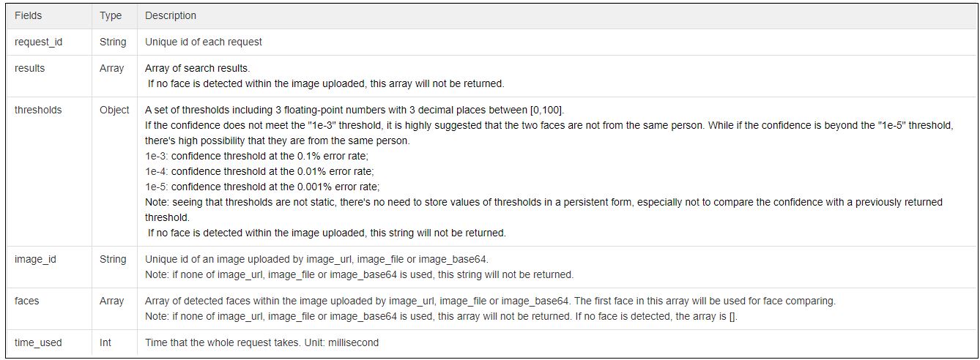Click the "Time that the whole request takes" text
This screenshot has height=360, width=980.
click(x=262, y=342)
